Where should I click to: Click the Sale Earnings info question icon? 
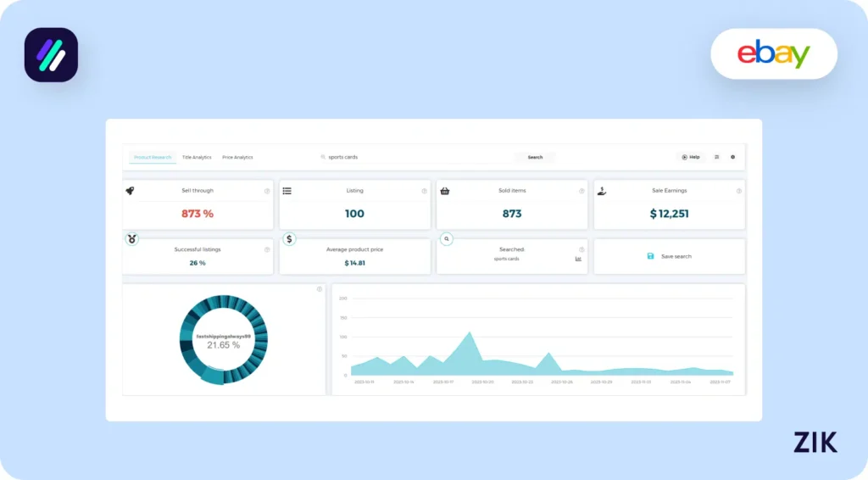[x=739, y=191]
